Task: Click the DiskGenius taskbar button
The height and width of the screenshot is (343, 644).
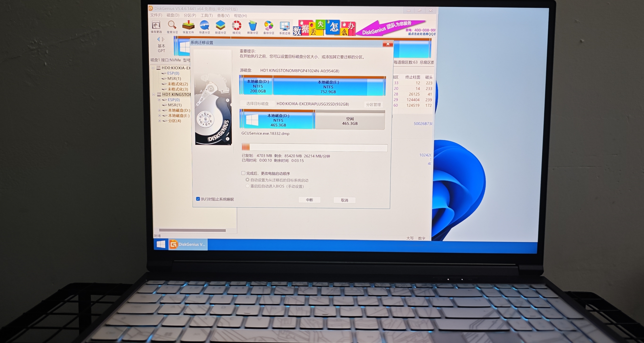Action: [x=188, y=244]
